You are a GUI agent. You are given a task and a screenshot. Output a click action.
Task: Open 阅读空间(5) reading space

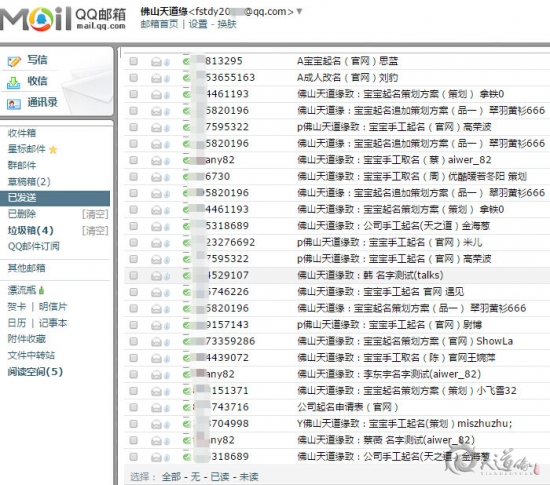click(35, 372)
